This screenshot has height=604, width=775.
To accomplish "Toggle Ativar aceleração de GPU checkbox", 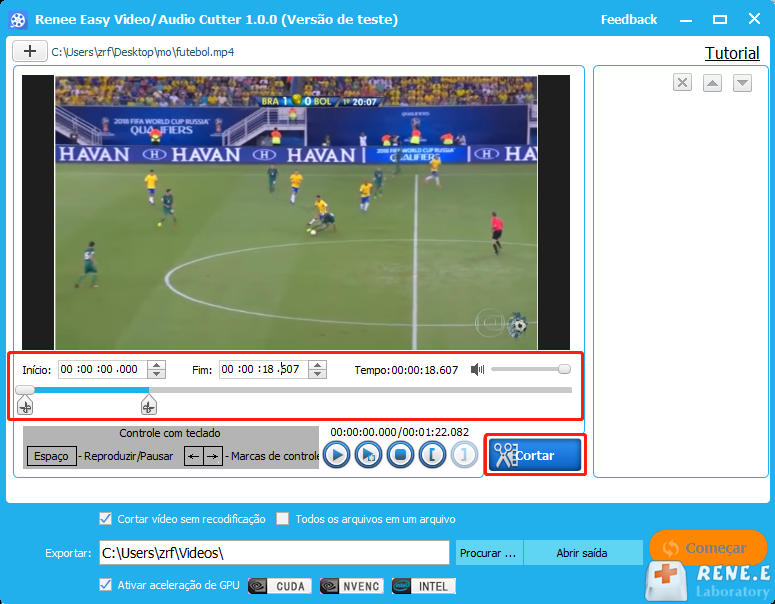I will point(105,585).
